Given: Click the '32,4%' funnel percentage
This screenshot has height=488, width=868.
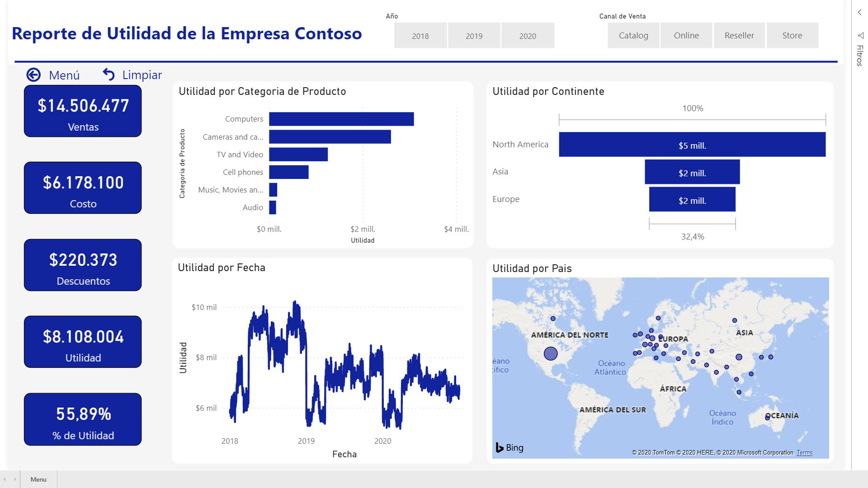Looking at the screenshot, I should pos(693,236).
